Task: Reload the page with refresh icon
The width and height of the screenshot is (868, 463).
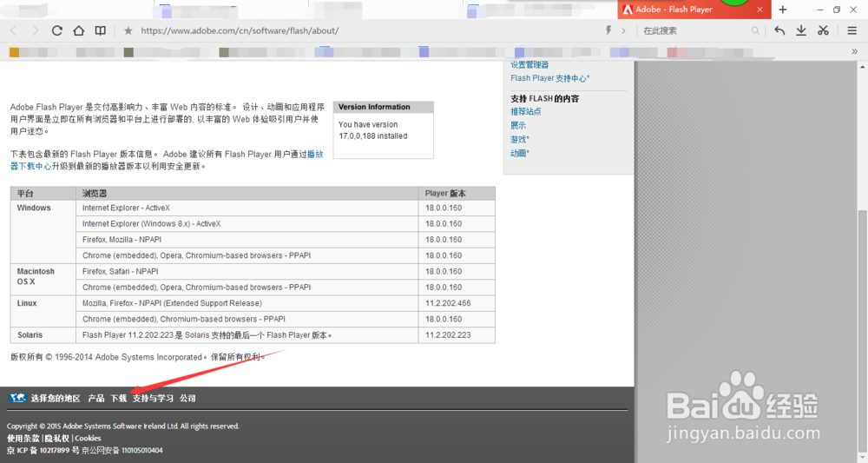Action: [x=57, y=31]
